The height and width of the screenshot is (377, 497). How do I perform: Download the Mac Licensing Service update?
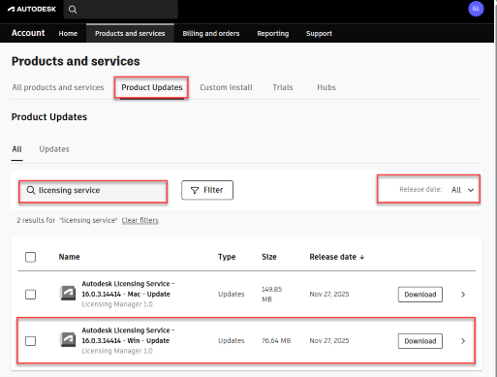420,294
